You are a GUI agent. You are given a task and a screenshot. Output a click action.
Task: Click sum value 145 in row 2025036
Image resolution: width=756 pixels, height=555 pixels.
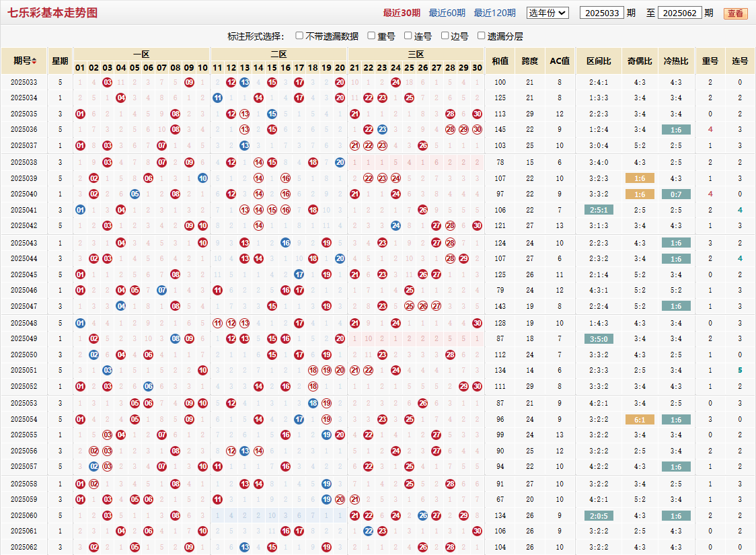[x=500, y=129]
